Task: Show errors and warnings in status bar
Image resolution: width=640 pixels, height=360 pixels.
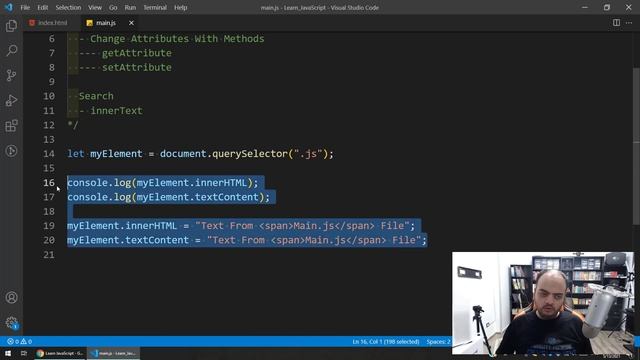Action: 19,341
